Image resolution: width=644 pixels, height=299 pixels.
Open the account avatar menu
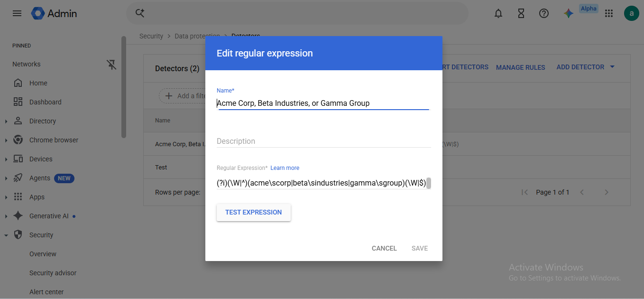click(632, 13)
